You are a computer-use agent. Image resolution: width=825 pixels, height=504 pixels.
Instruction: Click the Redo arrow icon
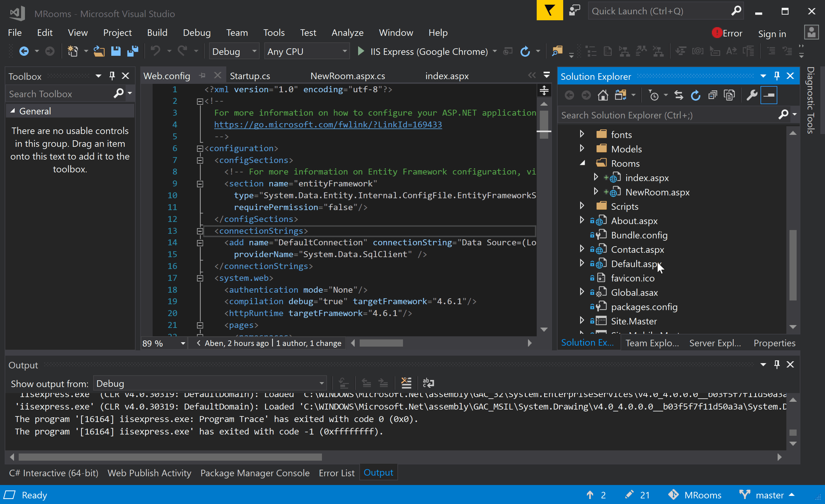[x=182, y=51]
